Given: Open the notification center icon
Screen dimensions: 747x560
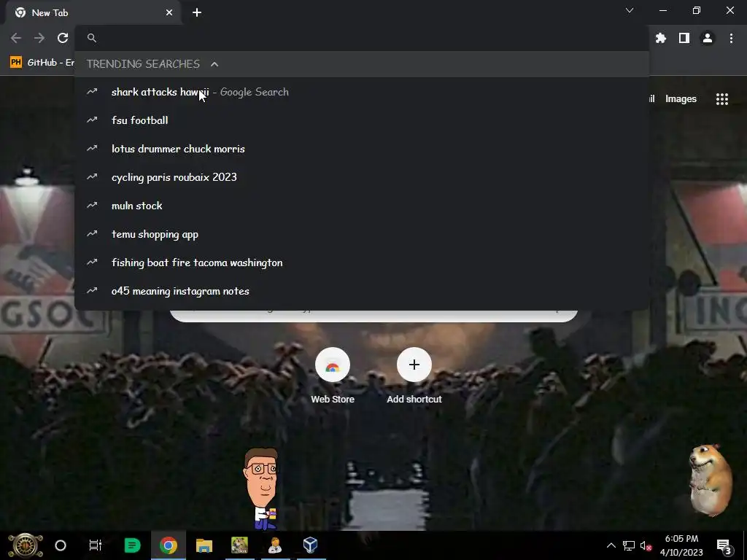Looking at the screenshot, I should click(x=724, y=546).
